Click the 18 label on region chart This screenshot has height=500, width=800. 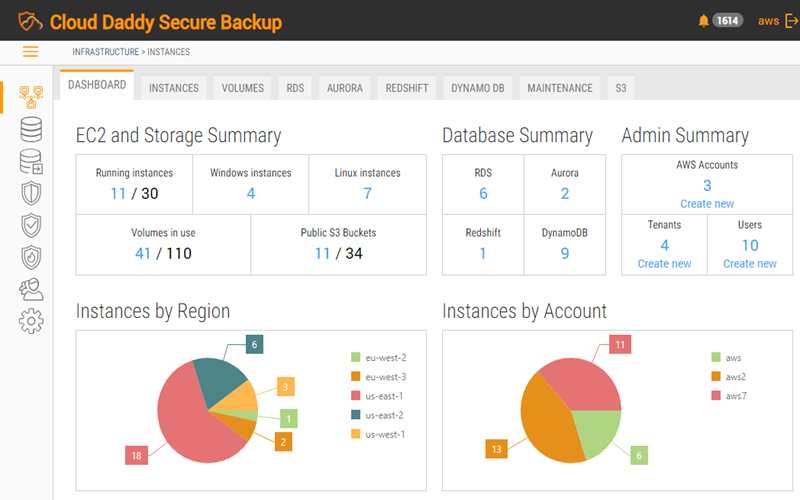pyautogui.click(x=136, y=455)
